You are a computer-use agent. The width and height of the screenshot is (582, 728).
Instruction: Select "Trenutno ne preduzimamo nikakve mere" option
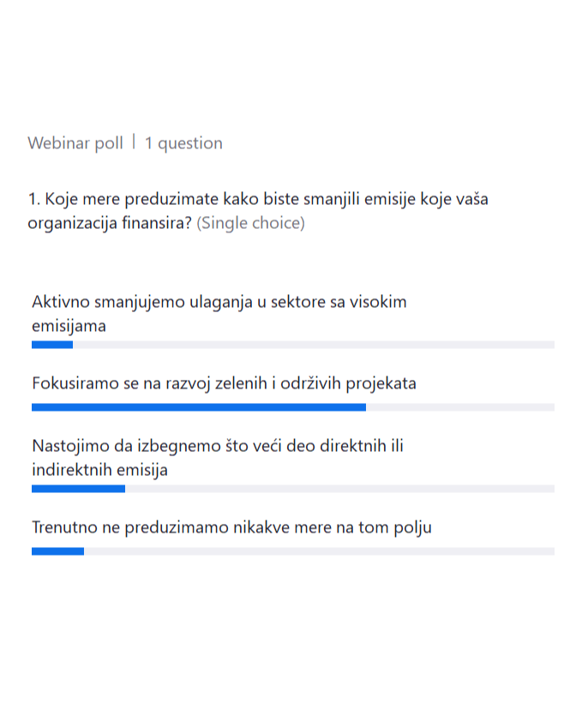pyautogui.click(x=231, y=527)
